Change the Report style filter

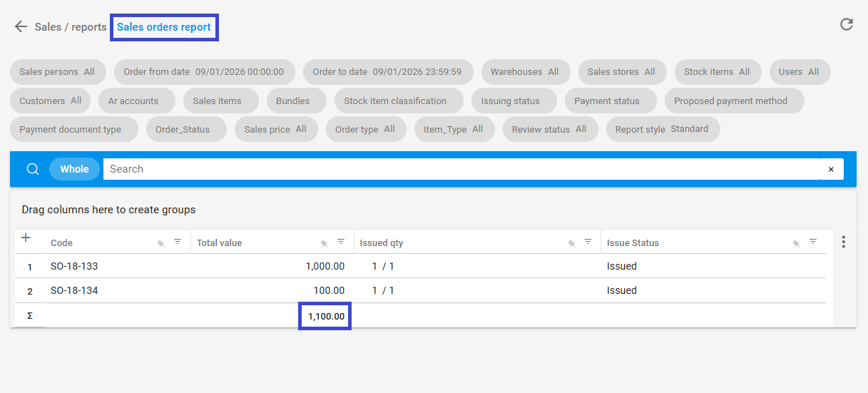click(x=663, y=129)
